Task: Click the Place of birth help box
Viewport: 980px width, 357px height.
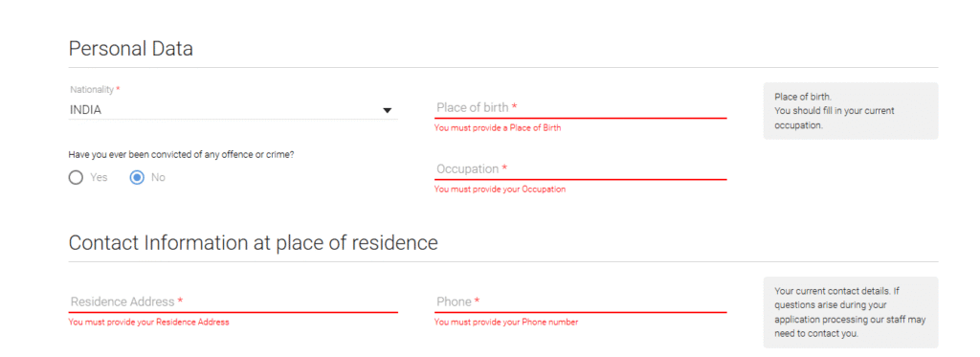Action: [x=851, y=111]
